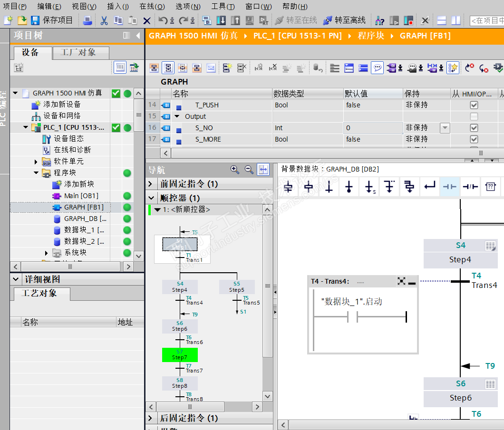Click the redo arrow
Image resolution: width=504 pixels, height=430 pixels.
click(184, 20)
